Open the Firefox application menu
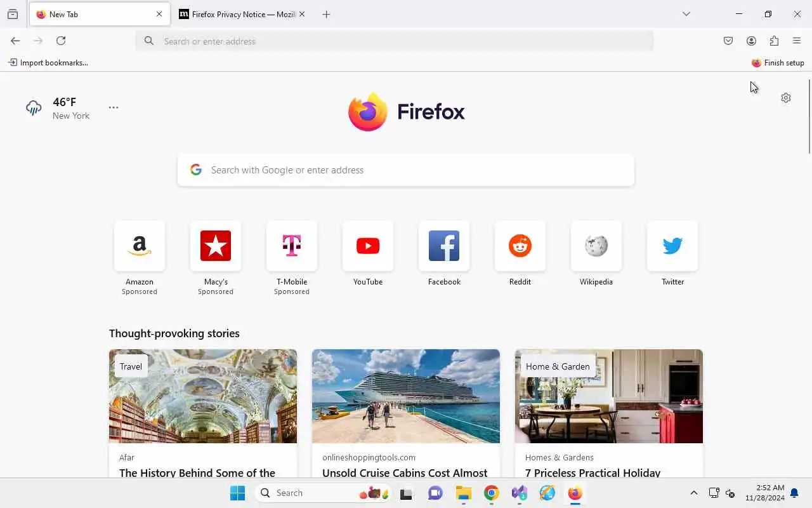The image size is (812, 508). (x=797, y=41)
